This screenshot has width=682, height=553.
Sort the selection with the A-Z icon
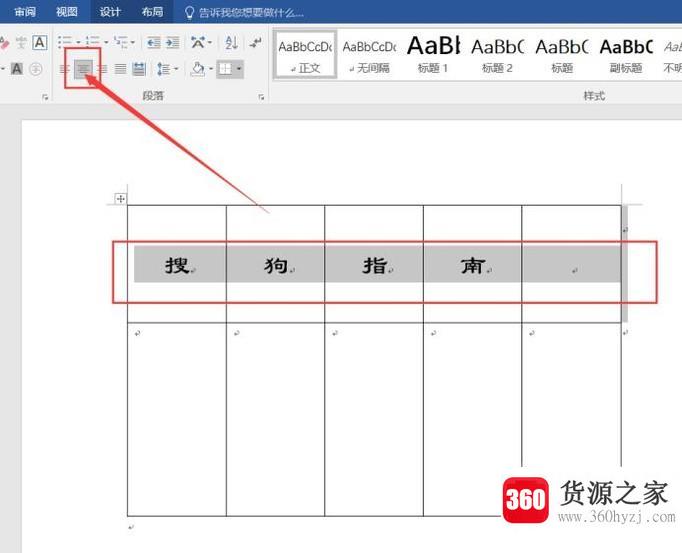click(231, 43)
